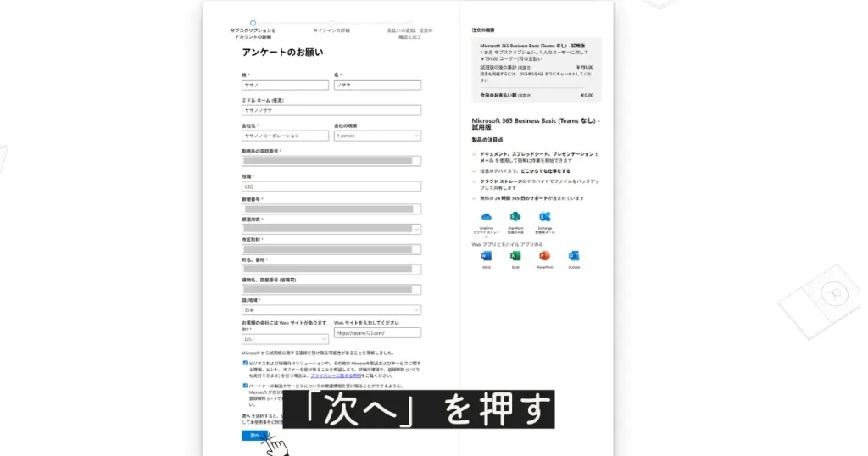Click the SharePoint icon
Viewport: 868px width, 456px height.
tap(515, 218)
